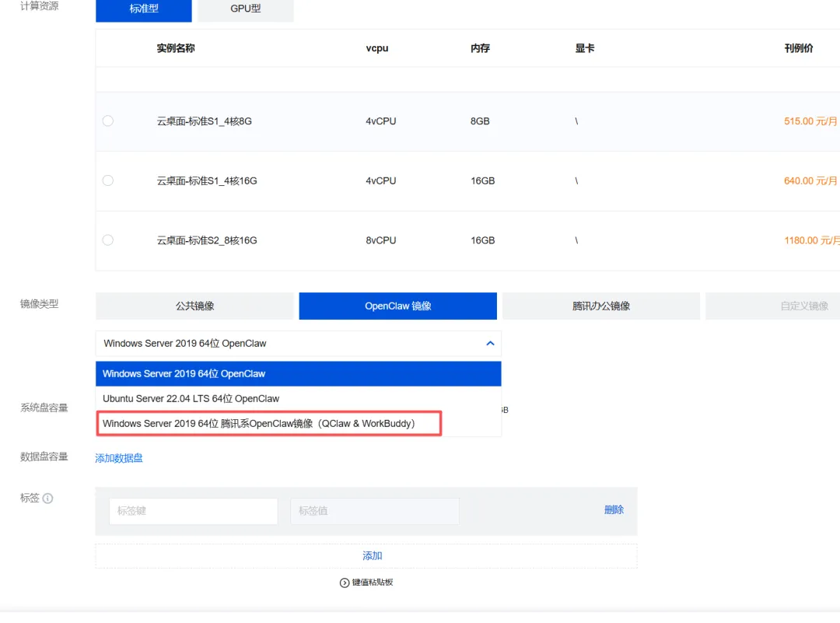Focus the 标签值 input field
Viewport: 840px width, 623px height.
point(374,511)
